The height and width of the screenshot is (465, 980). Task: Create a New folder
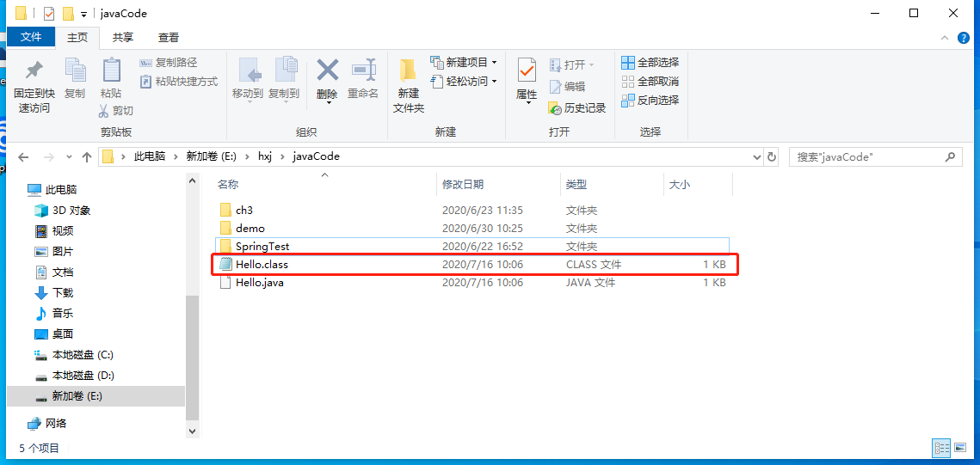tap(408, 86)
